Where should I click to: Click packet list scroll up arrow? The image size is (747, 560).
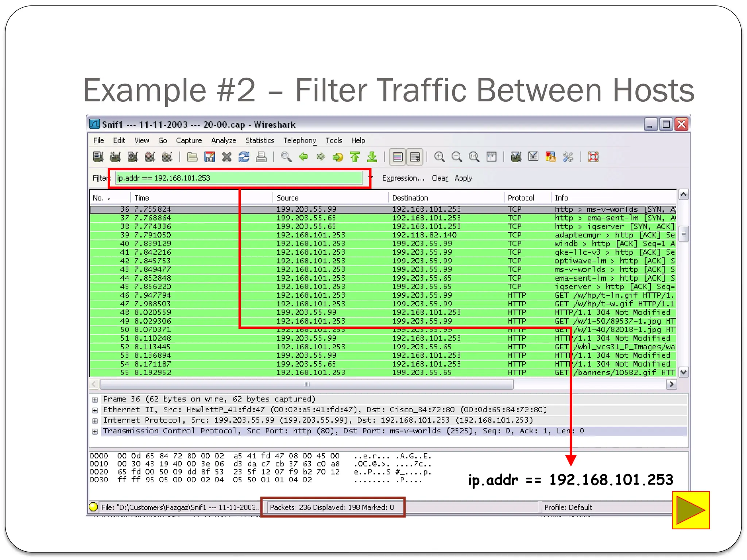[x=684, y=195]
